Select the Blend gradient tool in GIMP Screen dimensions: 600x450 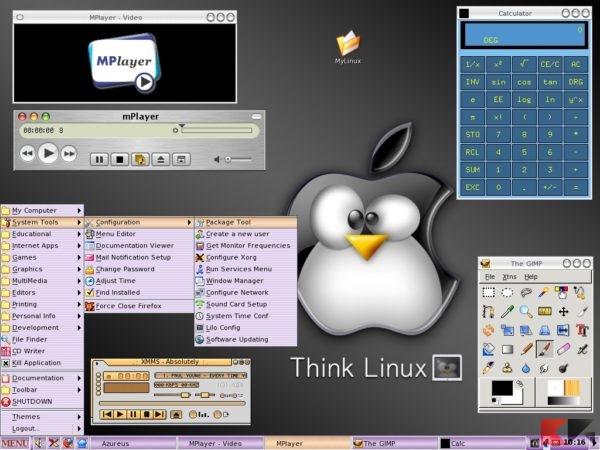click(x=507, y=349)
